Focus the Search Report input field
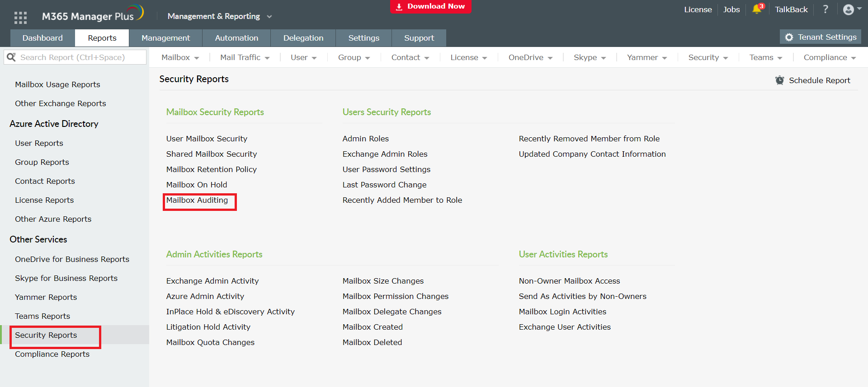Viewport: 868px width, 387px height. point(75,57)
